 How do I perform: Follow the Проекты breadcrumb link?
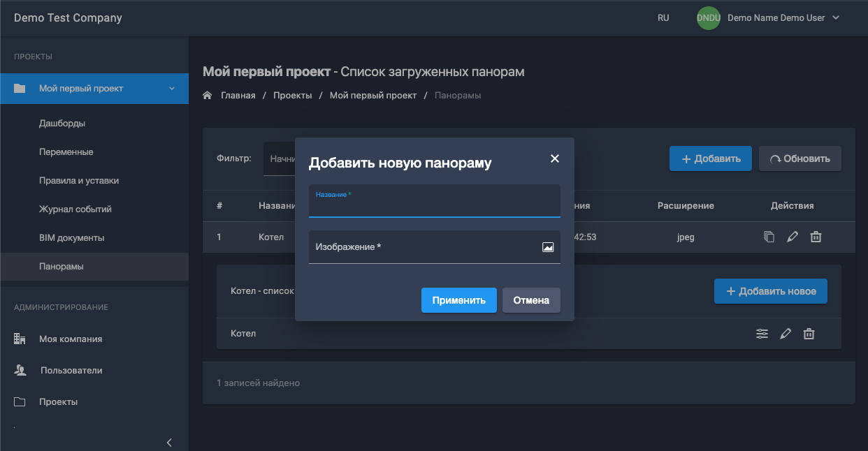292,95
